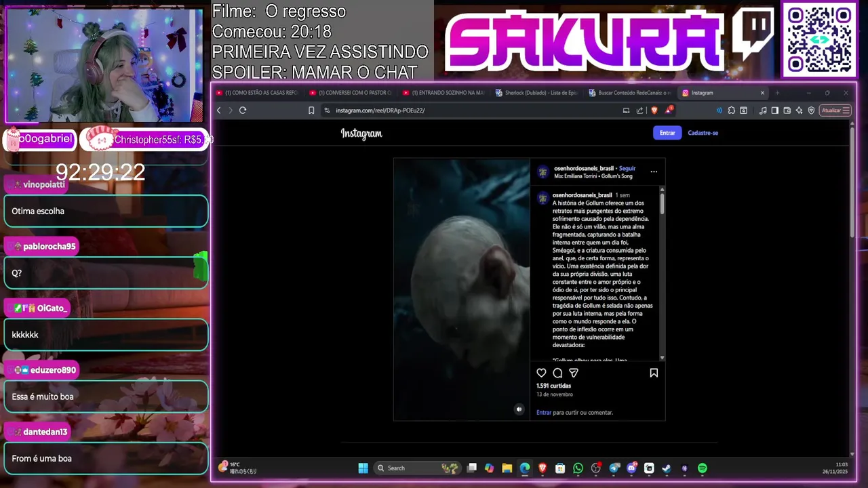Reload the Instagram page

pyautogui.click(x=243, y=110)
